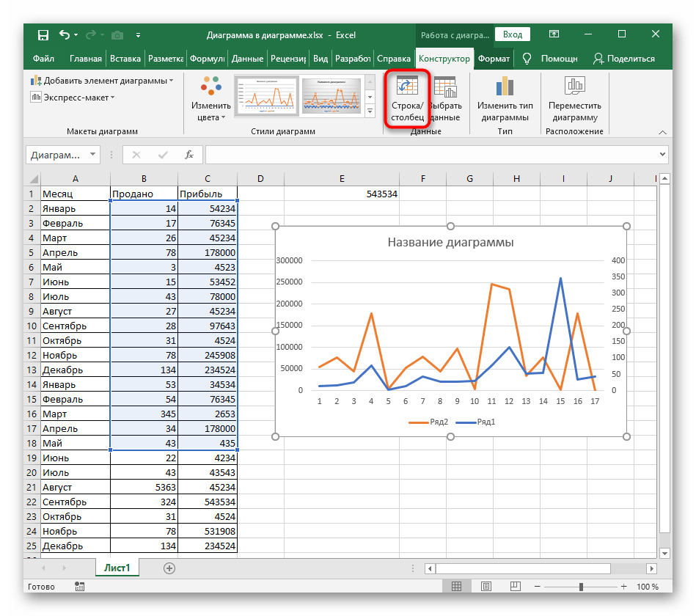Click the Вход sign-in button
Screen dimensions: 696x616
point(513,34)
